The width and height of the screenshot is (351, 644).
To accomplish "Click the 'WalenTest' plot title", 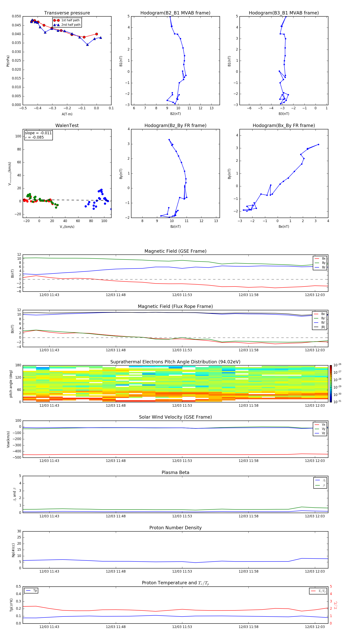I will [67, 125].
